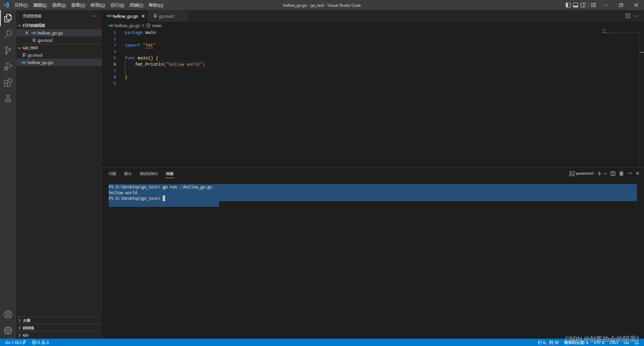Change tab size 4 setting in status bar
The width and height of the screenshot is (644, 346).
tap(576, 342)
